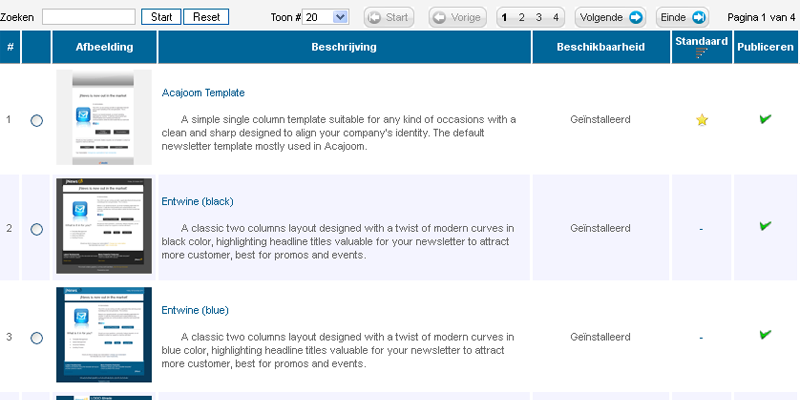The width and height of the screenshot is (800, 400).
Task: Toggle publish checkmark for Entwine (blue)
Action: pos(765,334)
